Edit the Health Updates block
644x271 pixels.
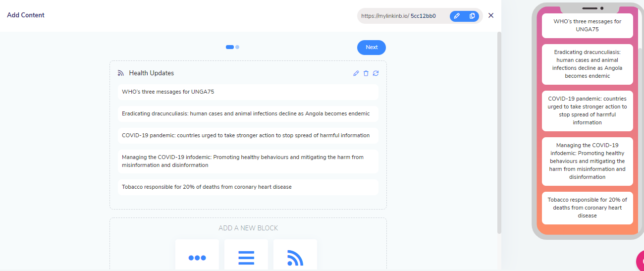(x=356, y=73)
